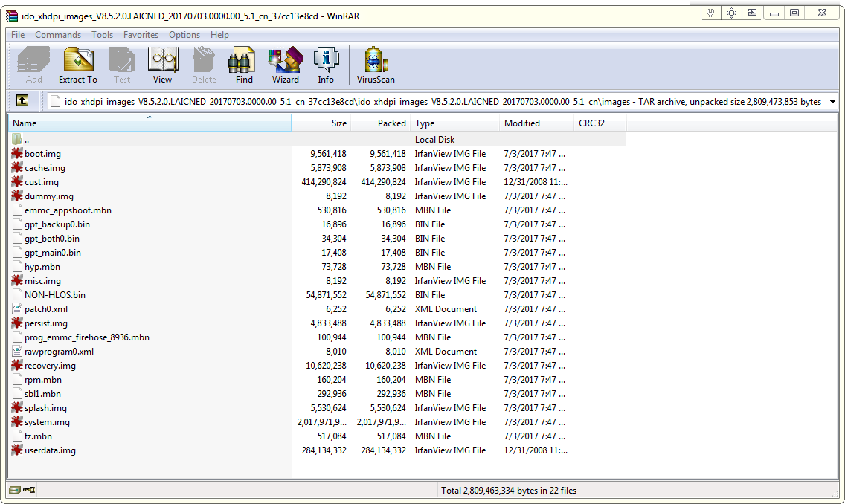Open the File menu

coord(18,35)
